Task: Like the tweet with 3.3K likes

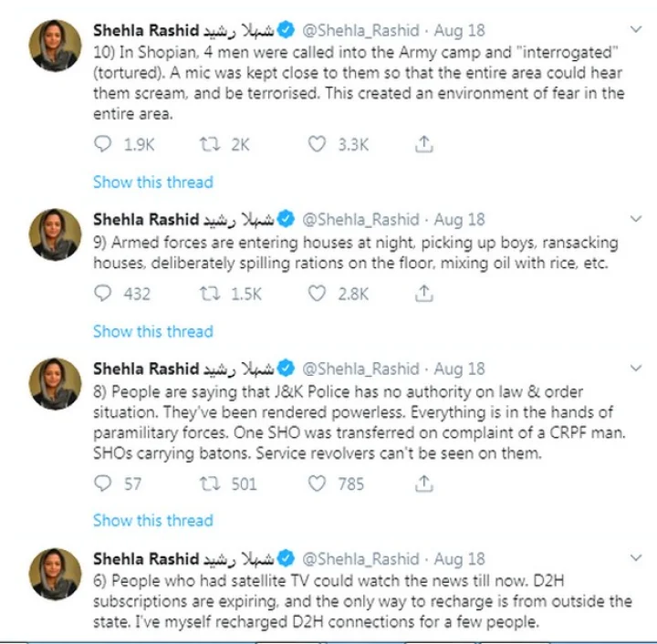Action: click(317, 144)
